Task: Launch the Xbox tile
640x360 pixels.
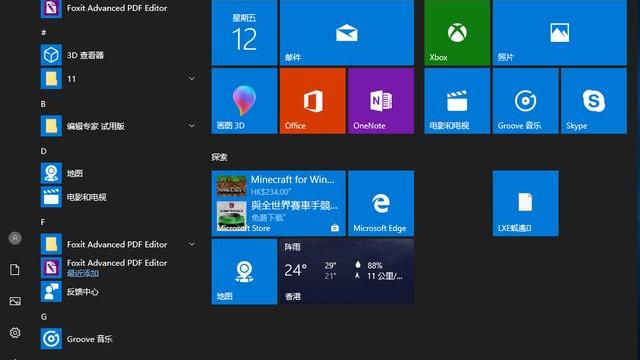Action: (x=457, y=33)
